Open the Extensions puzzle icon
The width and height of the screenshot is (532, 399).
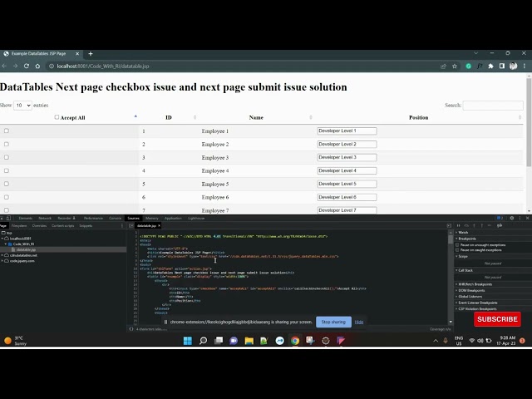click(490, 66)
